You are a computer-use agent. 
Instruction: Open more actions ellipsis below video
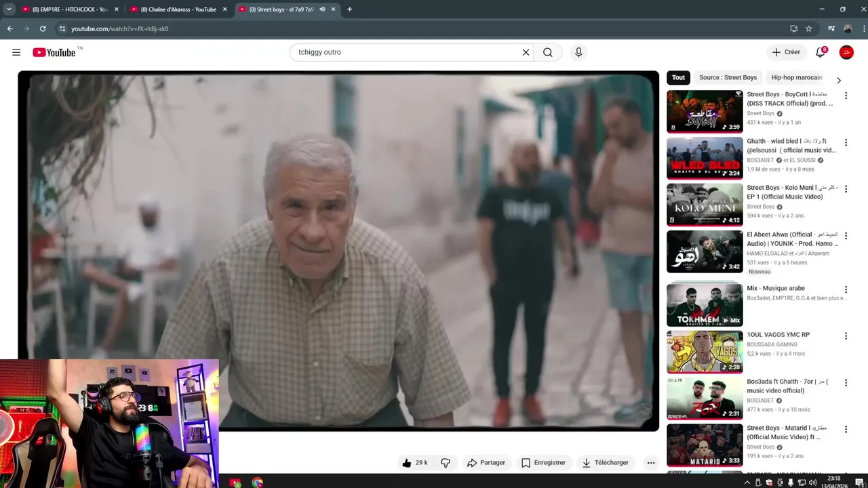(x=651, y=463)
